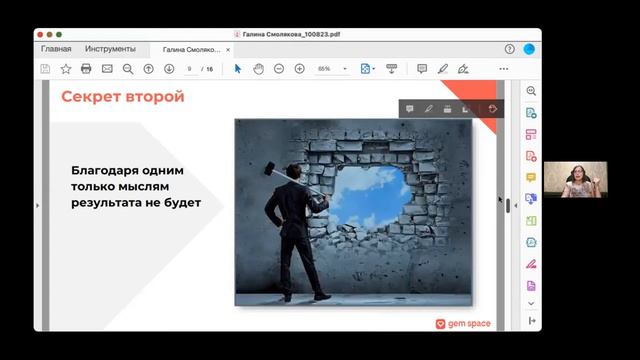Click the Save file floppy disk icon

pyautogui.click(x=45, y=69)
